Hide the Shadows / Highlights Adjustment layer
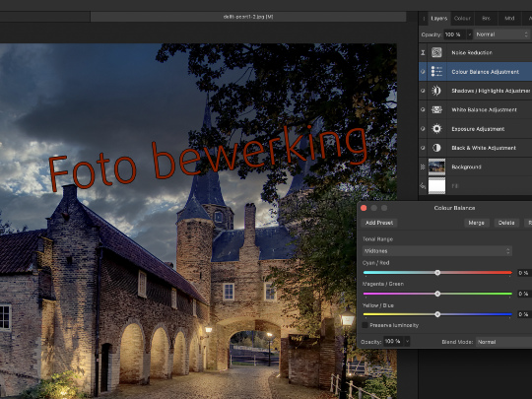 [x=423, y=91]
